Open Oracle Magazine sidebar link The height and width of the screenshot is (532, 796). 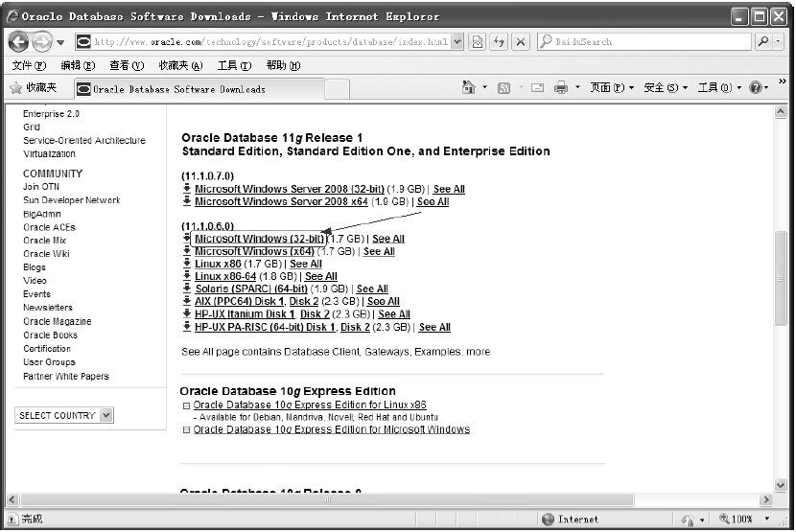coord(58,322)
